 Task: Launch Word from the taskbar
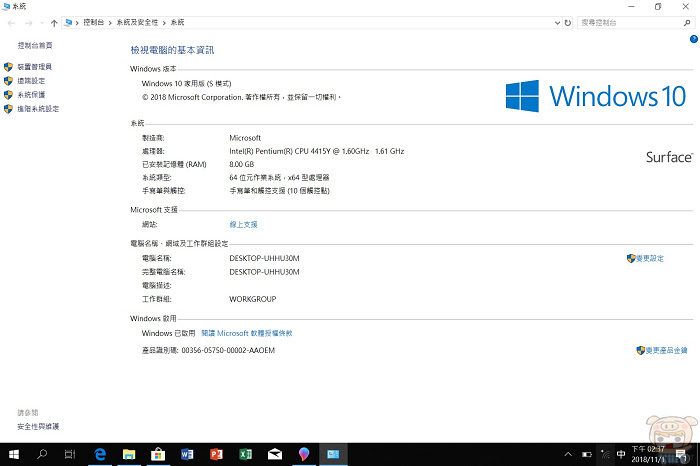tap(187, 454)
